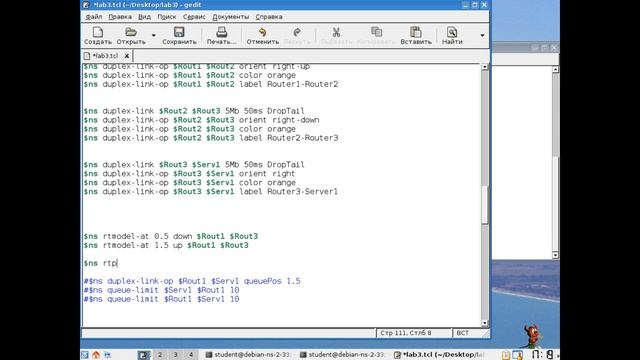Close the *lab3.tcl tab
This screenshot has width=640, height=360.
(x=127, y=56)
